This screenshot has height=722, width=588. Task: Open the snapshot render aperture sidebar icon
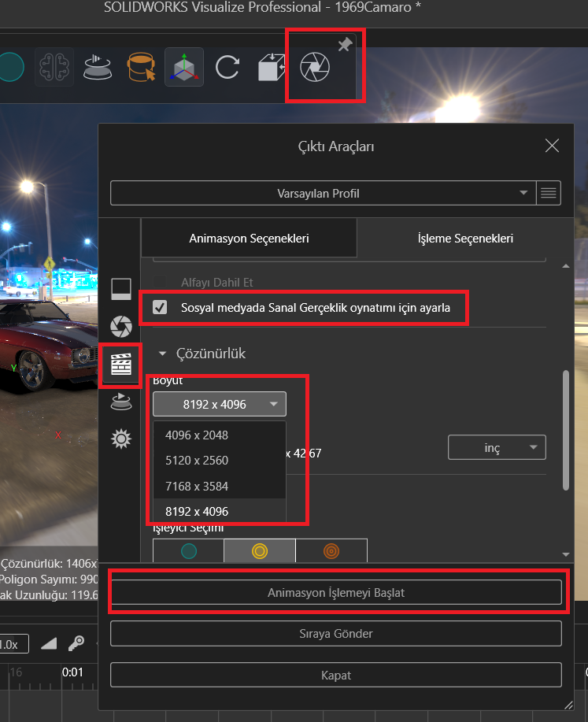click(120, 326)
